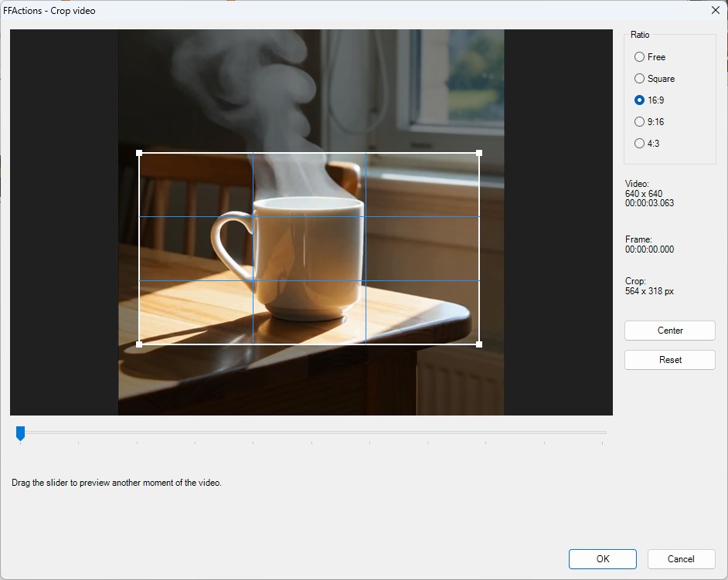This screenshot has width=728, height=580.
Task: Select the Free ratio option
Action: coord(650,57)
